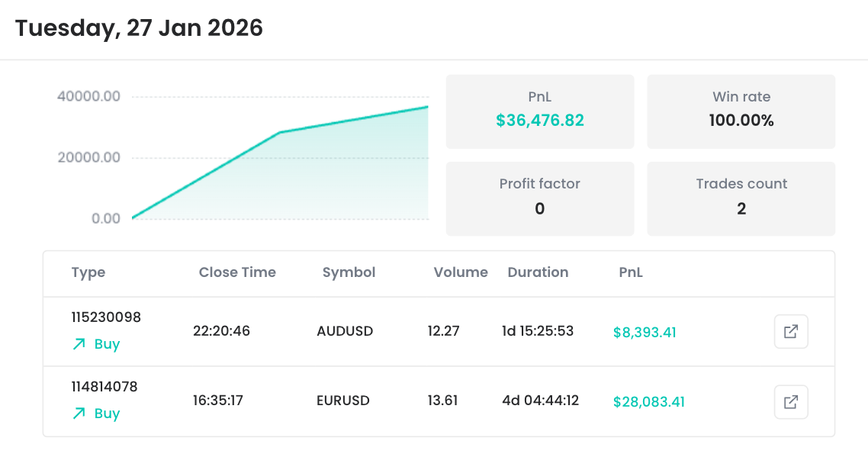Click the Buy arrow icon for trade 114814078
868x454 pixels.
pyautogui.click(x=79, y=414)
